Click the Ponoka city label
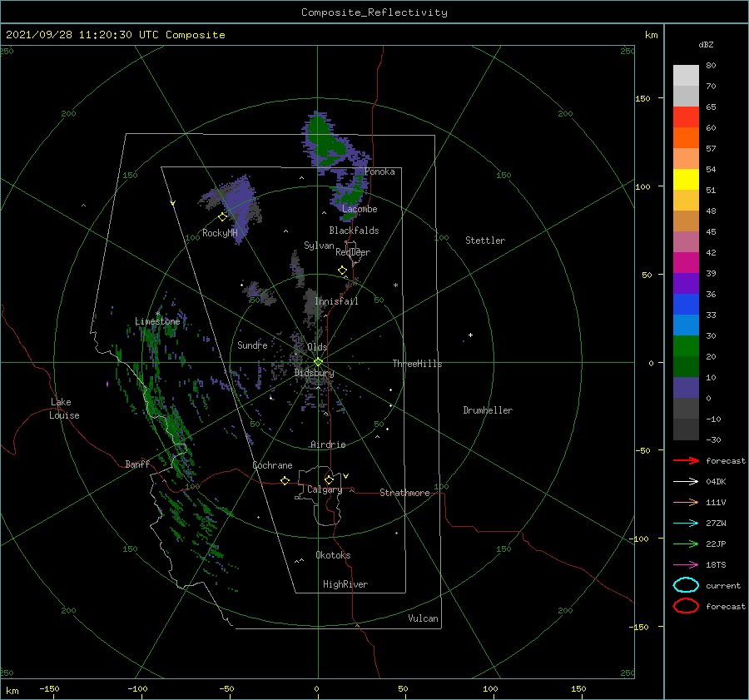Screen dimensions: 749x700 [x=379, y=171]
